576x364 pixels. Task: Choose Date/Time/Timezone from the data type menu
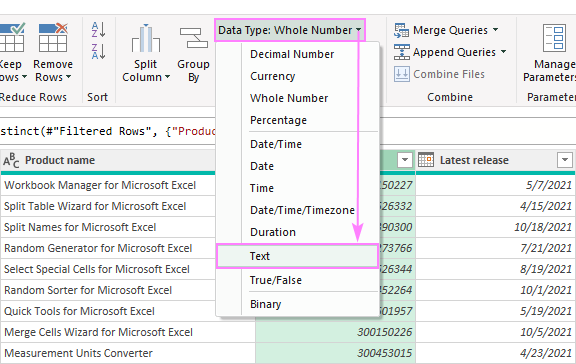(302, 210)
